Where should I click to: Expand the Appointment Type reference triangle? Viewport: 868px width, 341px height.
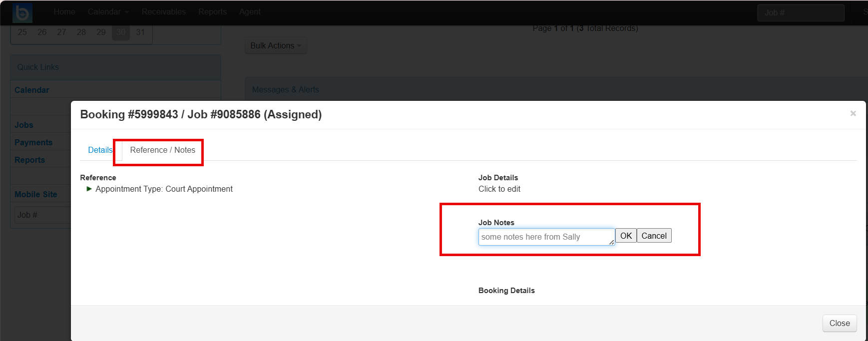tap(89, 189)
